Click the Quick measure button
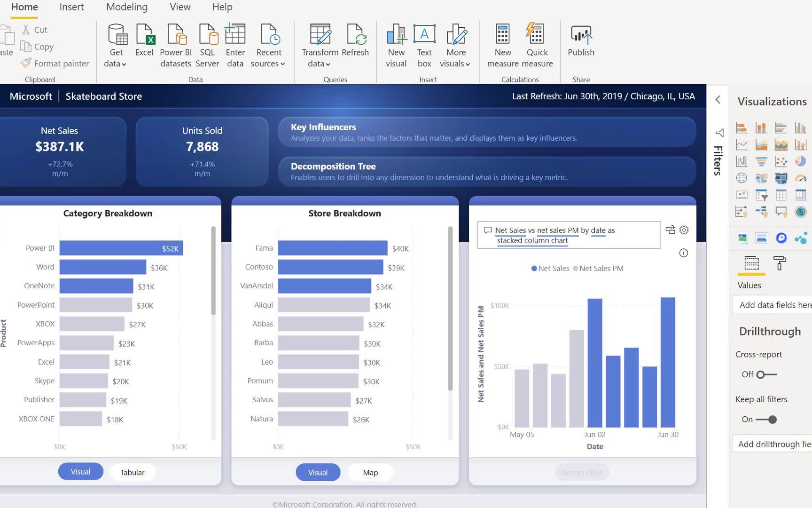 (537, 46)
